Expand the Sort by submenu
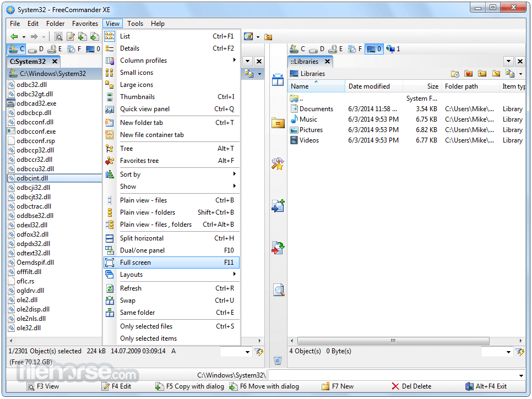532x399 pixels. pos(171,174)
